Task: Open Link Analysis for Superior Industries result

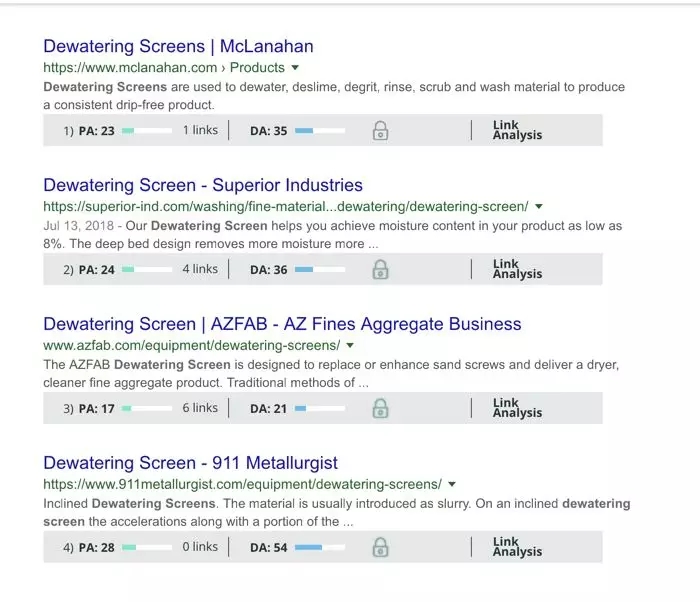Action: coord(517,270)
